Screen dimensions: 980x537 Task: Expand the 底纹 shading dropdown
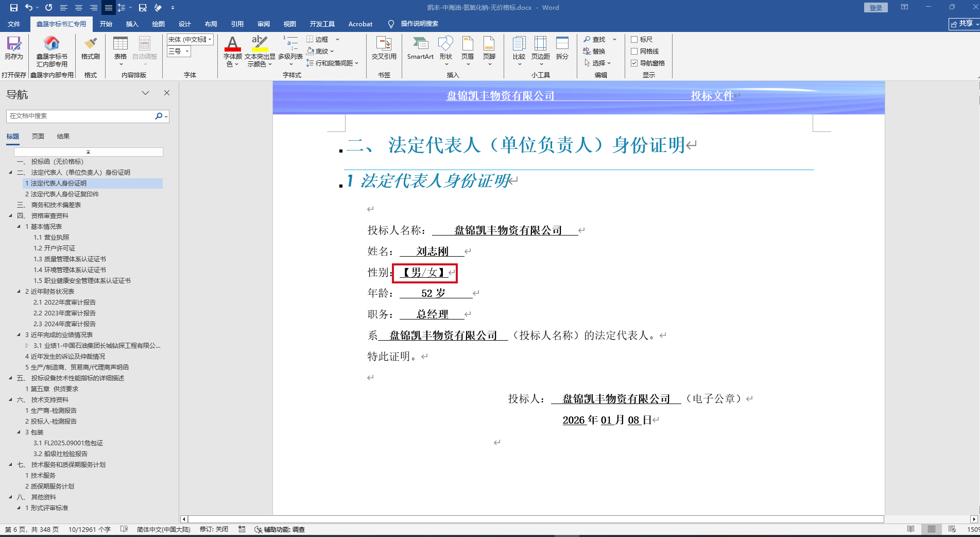tap(332, 51)
